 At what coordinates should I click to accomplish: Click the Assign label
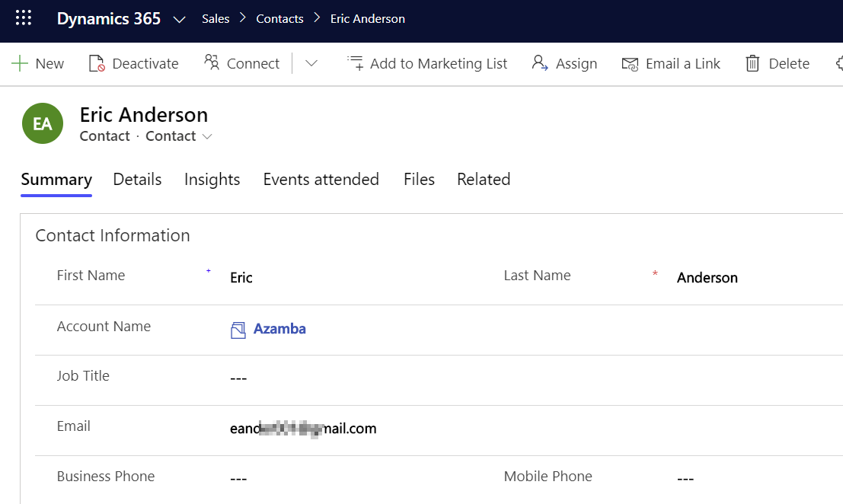576,63
